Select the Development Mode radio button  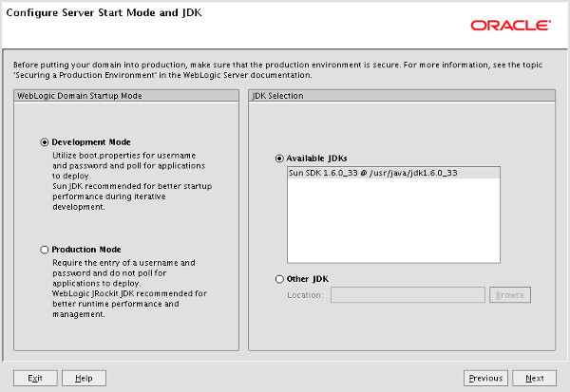click(x=45, y=142)
